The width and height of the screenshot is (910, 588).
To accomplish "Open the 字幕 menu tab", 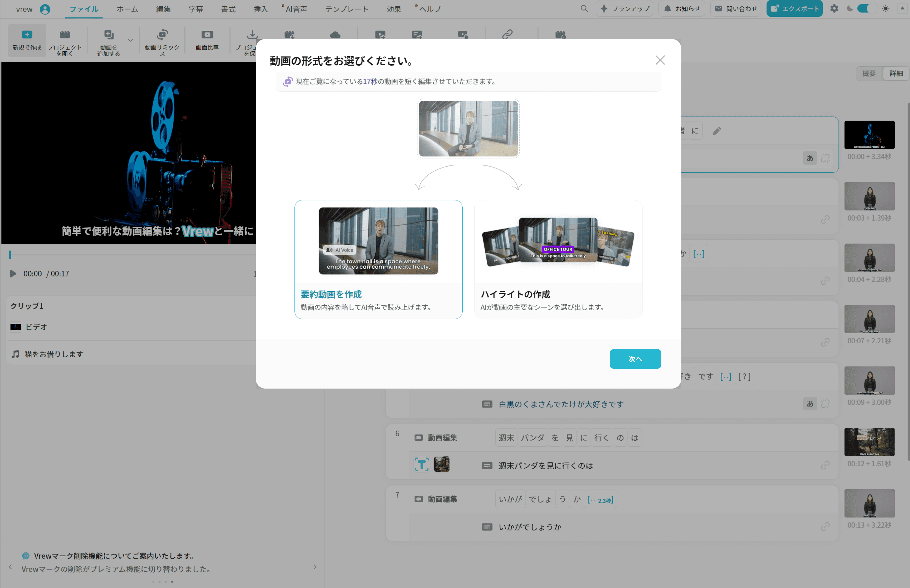I will 196,9.
